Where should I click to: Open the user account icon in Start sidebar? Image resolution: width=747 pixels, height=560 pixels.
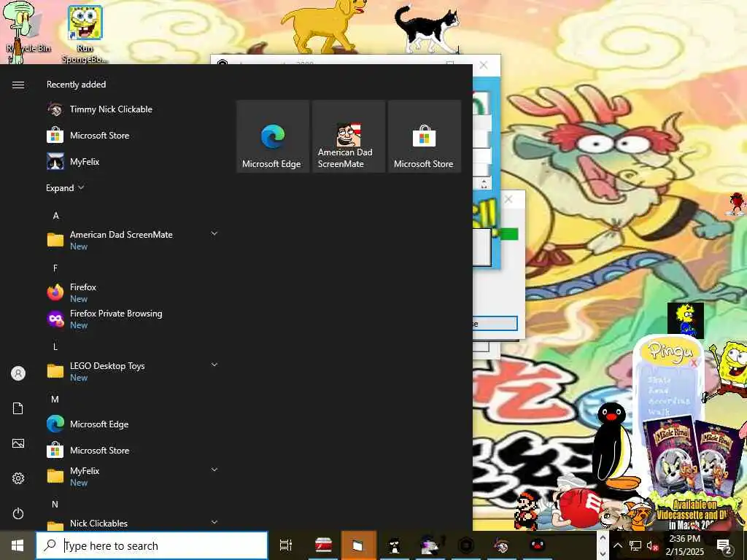(x=18, y=373)
